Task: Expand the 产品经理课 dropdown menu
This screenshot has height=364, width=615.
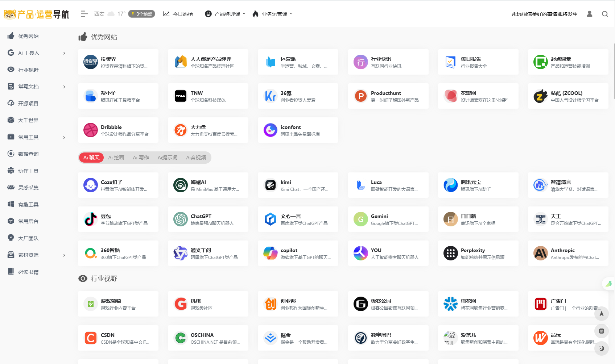Action: click(x=225, y=14)
